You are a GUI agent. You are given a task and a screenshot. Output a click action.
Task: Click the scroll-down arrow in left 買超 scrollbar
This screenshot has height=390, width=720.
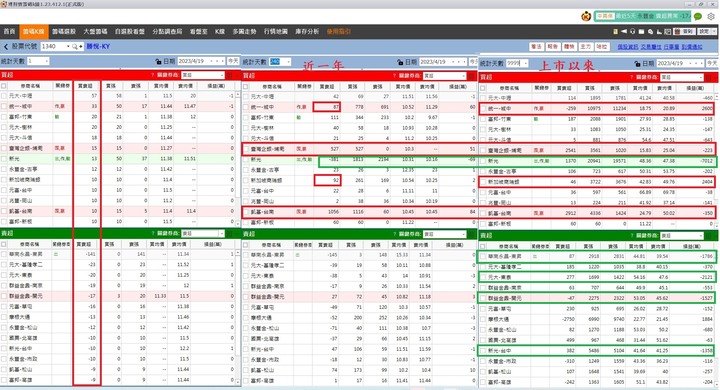[x=238, y=224]
